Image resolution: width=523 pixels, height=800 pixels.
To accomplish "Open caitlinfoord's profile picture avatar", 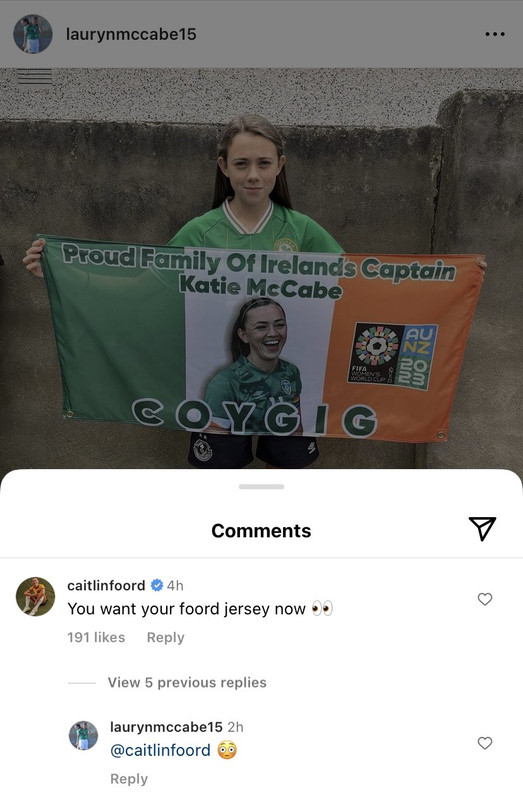I will point(35,596).
